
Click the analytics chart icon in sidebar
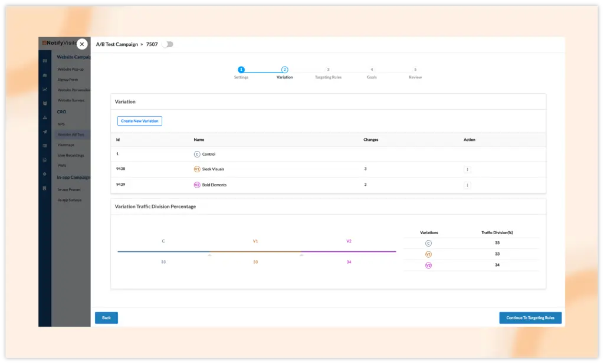(45, 89)
